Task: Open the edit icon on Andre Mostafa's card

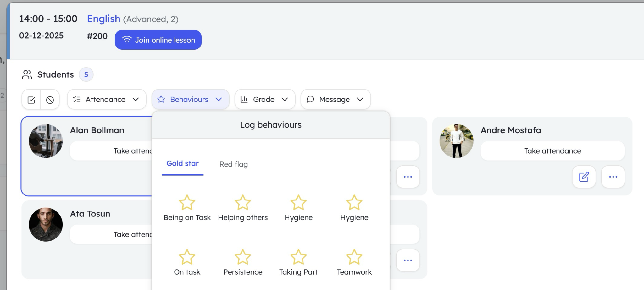Action: (x=584, y=177)
